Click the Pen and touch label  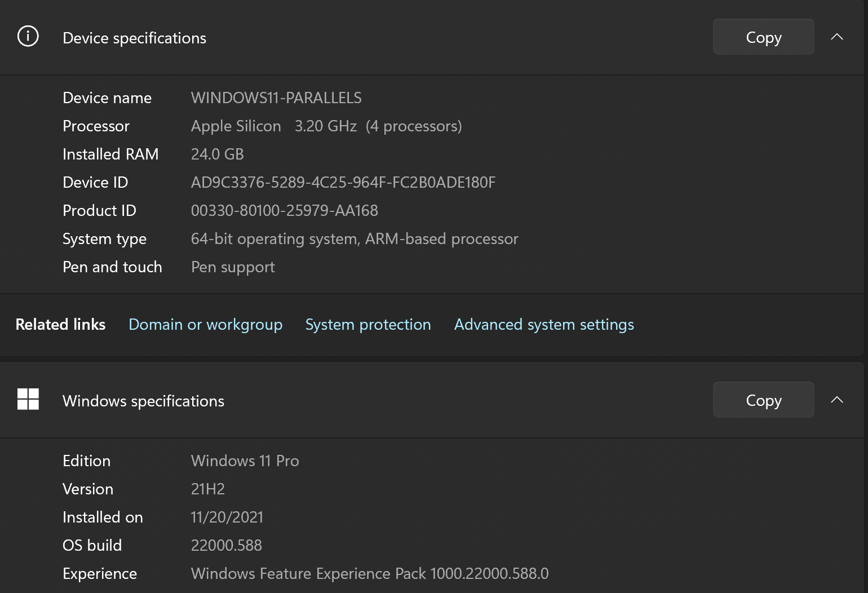(112, 267)
